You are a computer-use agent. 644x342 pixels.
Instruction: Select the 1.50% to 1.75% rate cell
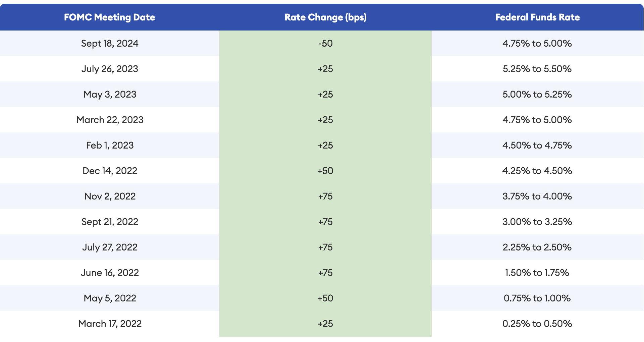[x=538, y=273]
